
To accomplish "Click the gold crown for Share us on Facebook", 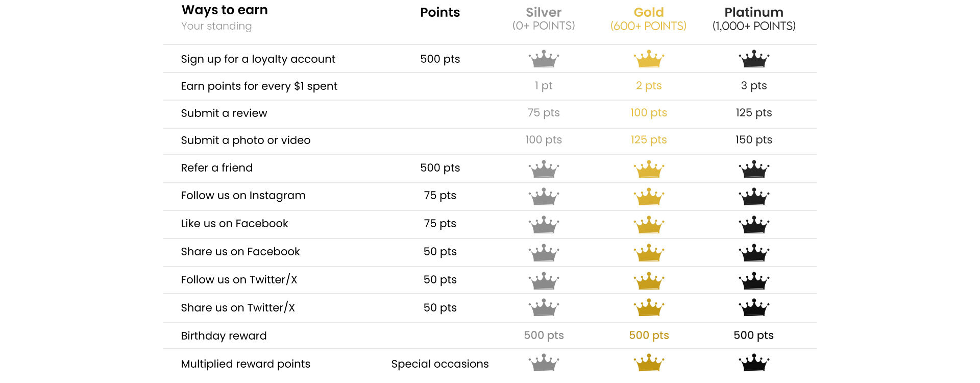I will (649, 252).
